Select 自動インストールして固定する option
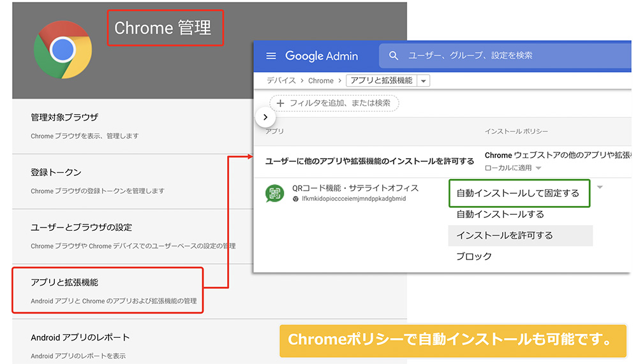Viewport: 638px width, 364px height. point(519,193)
